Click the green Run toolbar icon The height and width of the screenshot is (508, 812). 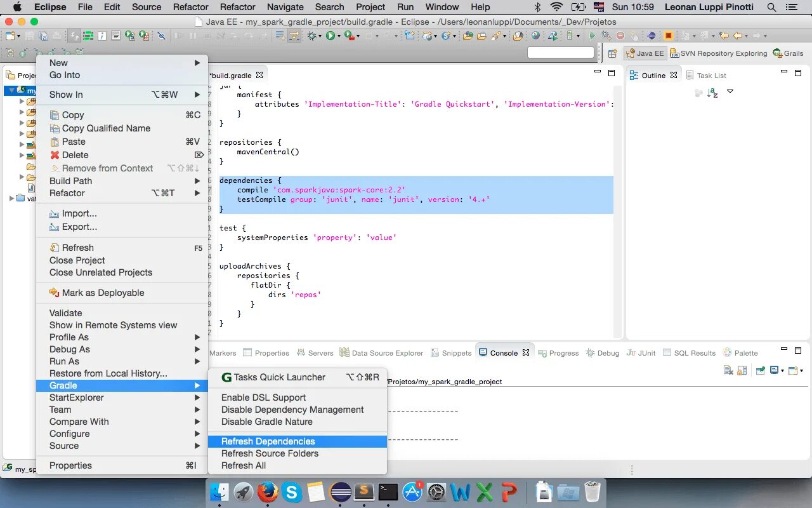330,36
